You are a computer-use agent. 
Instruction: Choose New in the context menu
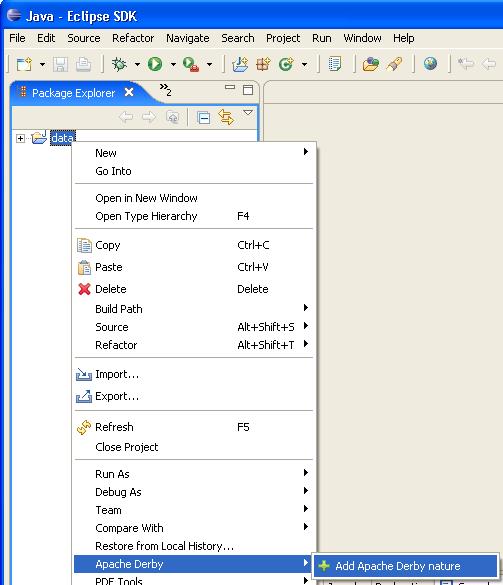coord(194,153)
